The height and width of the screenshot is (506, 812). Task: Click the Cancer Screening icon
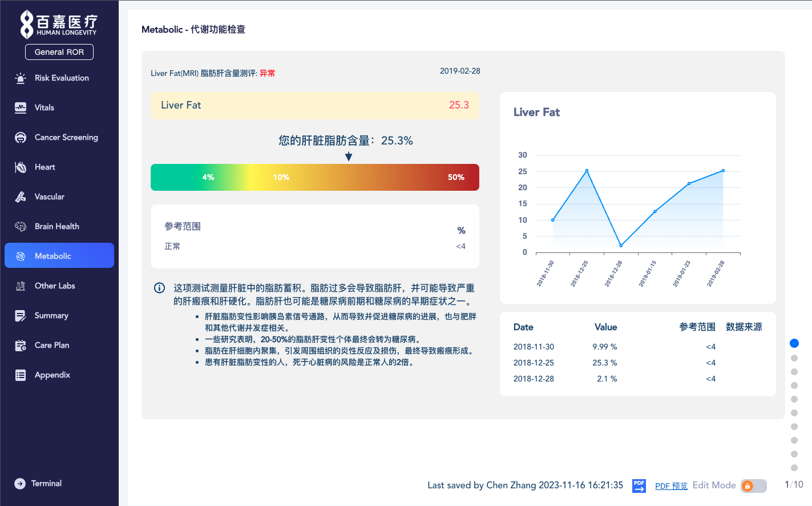pos(21,138)
